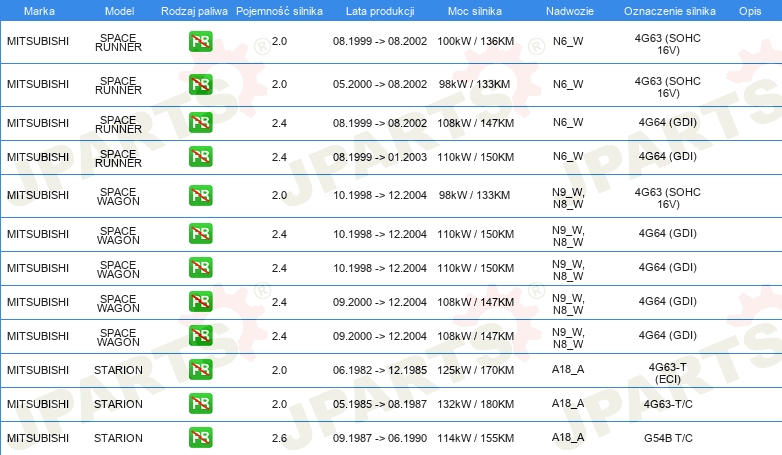This screenshot has width=782, height=455.
Task: Select the '125kW / 170KM' cell
Action: [x=475, y=370]
